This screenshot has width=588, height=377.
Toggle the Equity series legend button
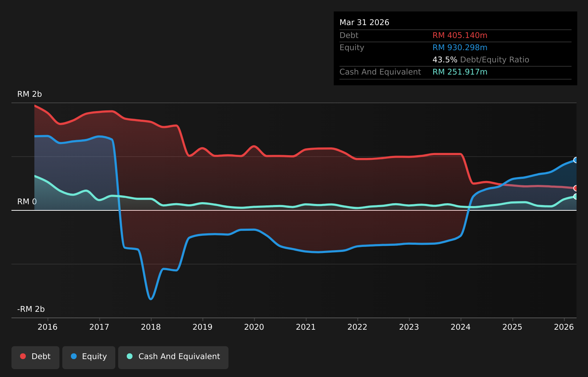[x=89, y=357]
